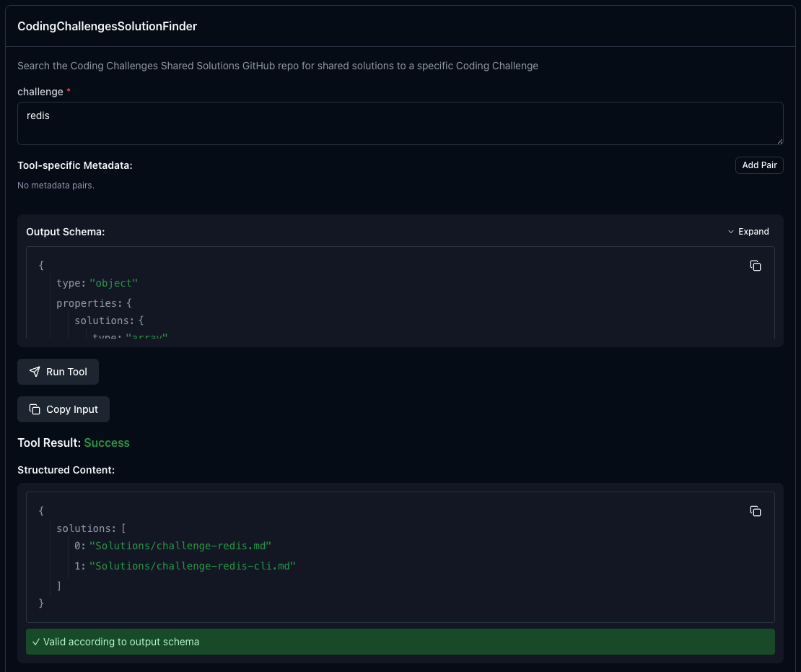
Task: Click the chevron beside Expand in Output Schema
Action: coord(730,232)
